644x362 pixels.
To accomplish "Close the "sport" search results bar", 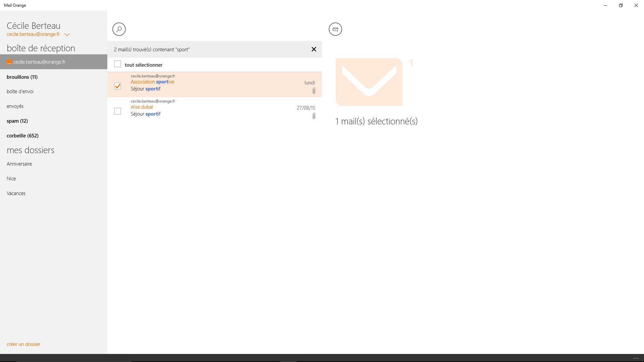I will pyautogui.click(x=314, y=49).
